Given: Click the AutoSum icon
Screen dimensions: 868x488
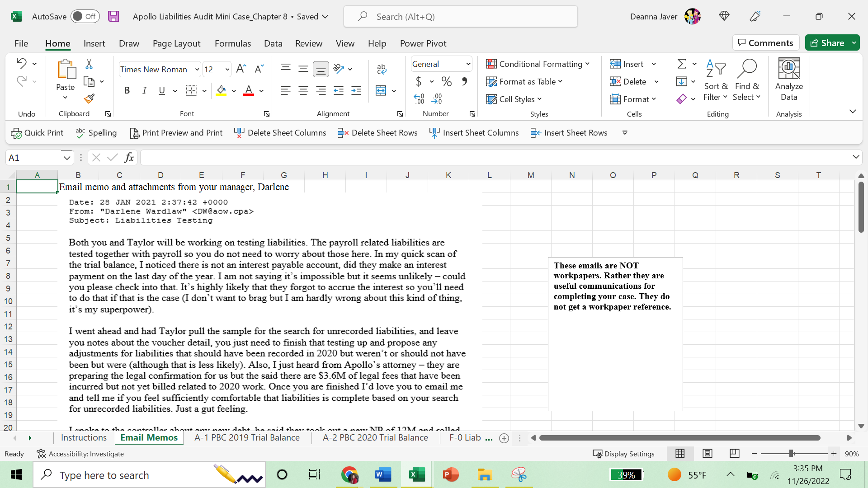Looking at the screenshot, I should [682, 63].
